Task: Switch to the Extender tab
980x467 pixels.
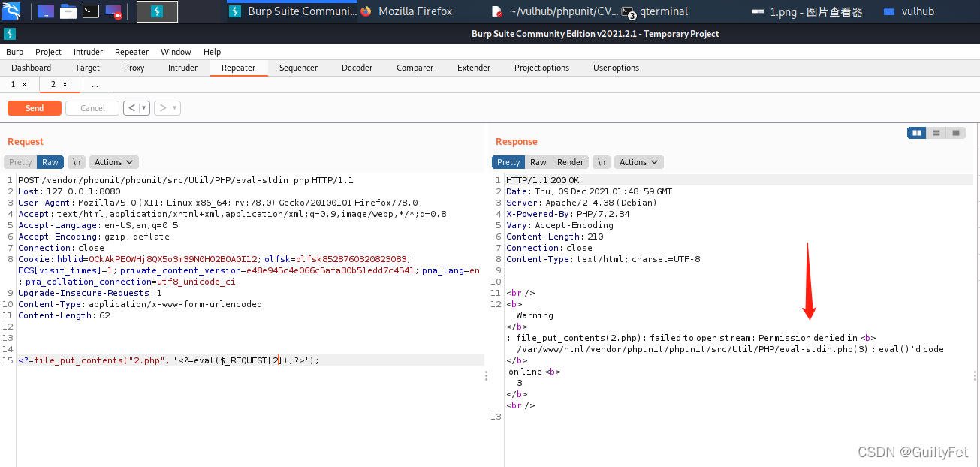Action: [474, 68]
